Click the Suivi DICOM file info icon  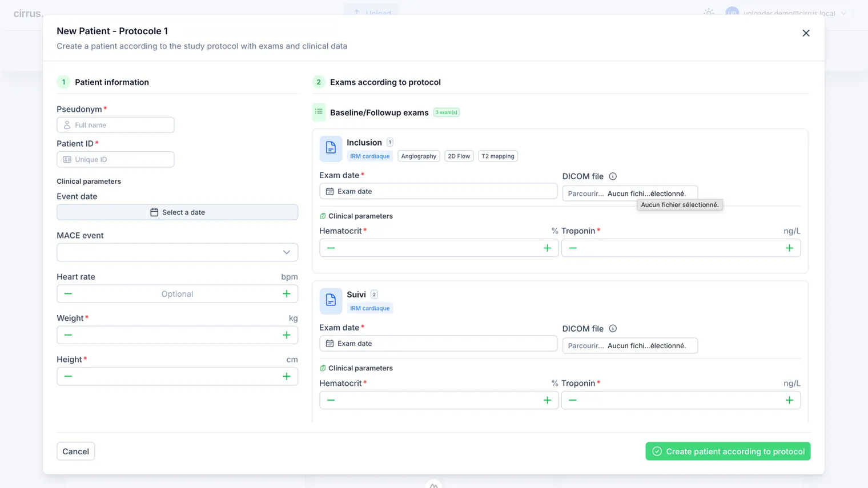(x=613, y=329)
